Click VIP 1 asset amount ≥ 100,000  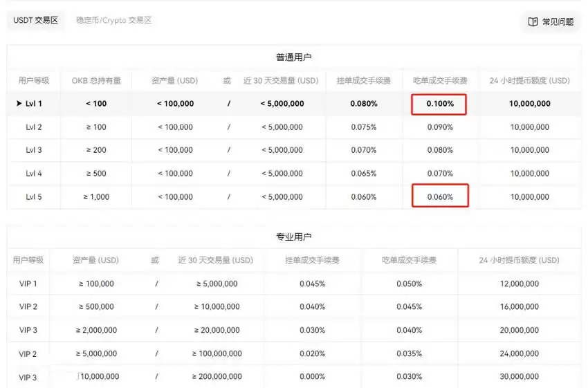(x=96, y=284)
